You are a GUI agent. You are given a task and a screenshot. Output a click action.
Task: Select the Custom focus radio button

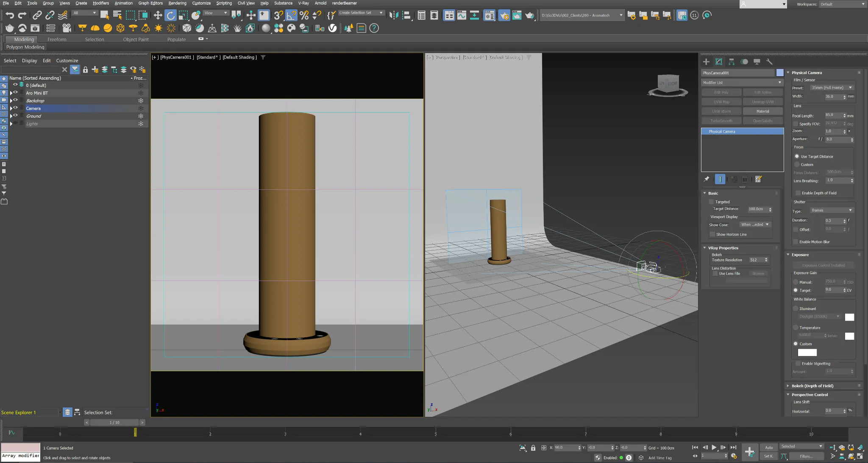click(x=797, y=164)
